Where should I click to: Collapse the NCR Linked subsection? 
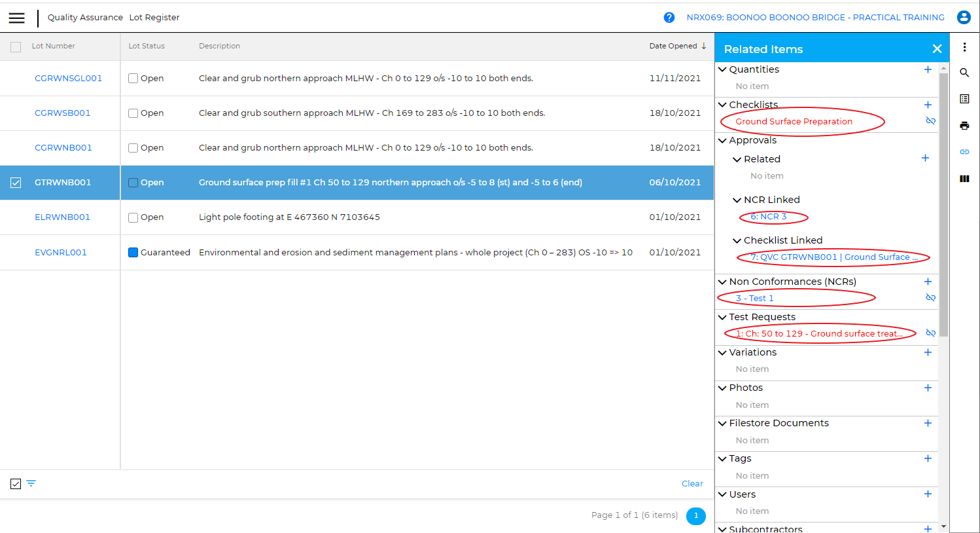pos(737,200)
